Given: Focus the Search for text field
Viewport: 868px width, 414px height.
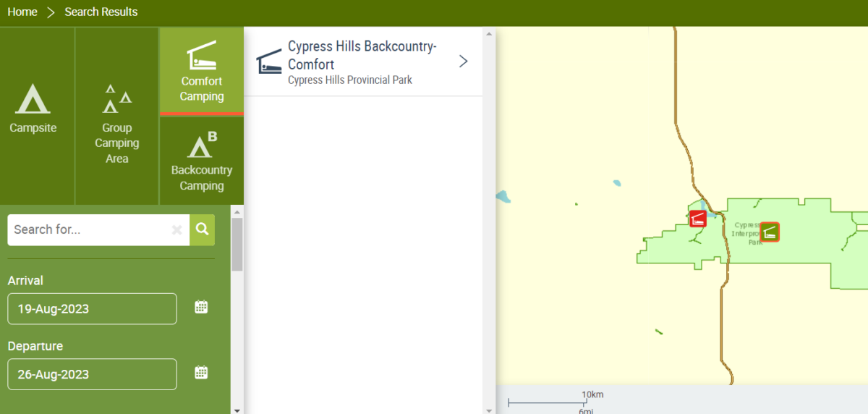Looking at the screenshot, I should [88, 229].
